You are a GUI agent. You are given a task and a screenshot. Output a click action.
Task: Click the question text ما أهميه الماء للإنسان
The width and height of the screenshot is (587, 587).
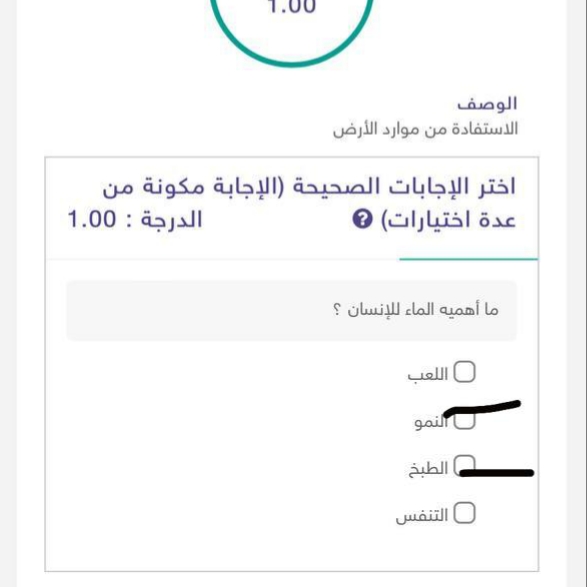point(416,310)
